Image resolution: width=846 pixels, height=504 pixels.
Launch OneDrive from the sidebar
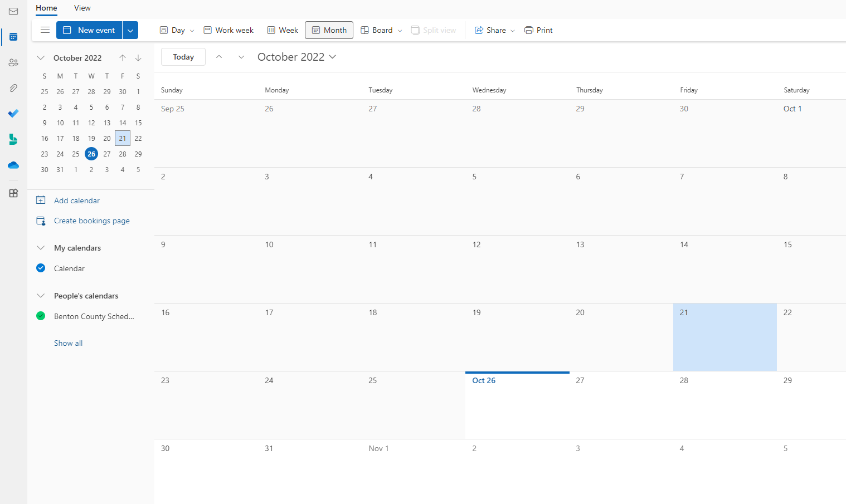pos(13,165)
